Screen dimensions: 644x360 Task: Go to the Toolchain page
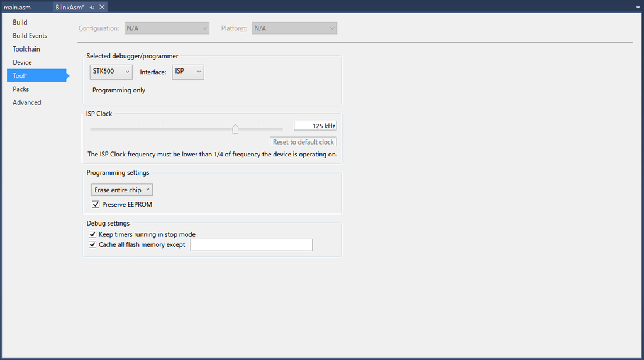(26, 49)
